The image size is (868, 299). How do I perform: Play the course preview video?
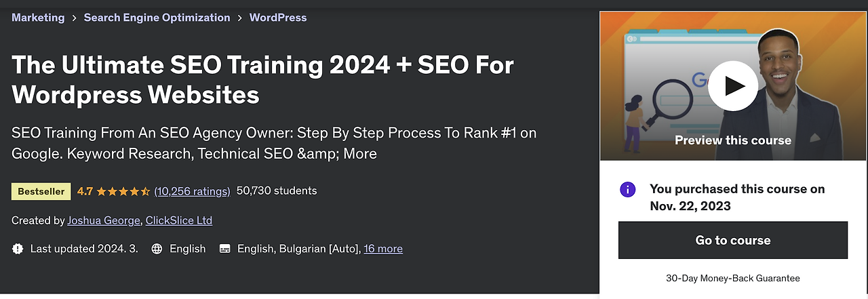[x=733, y=85]
